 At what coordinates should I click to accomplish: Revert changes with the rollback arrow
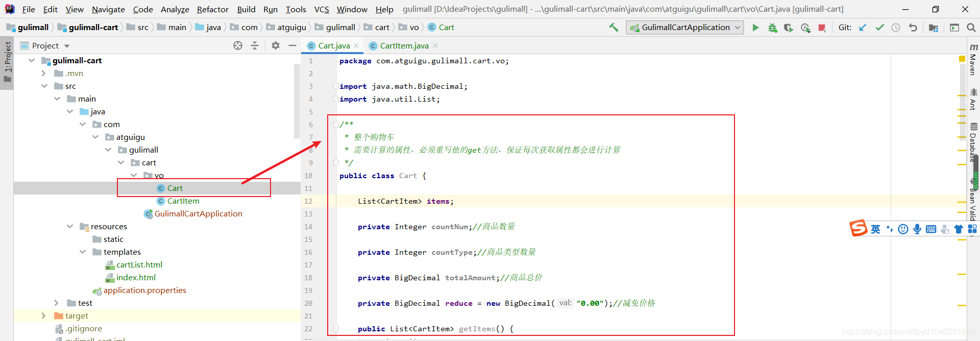pos(913,28)
